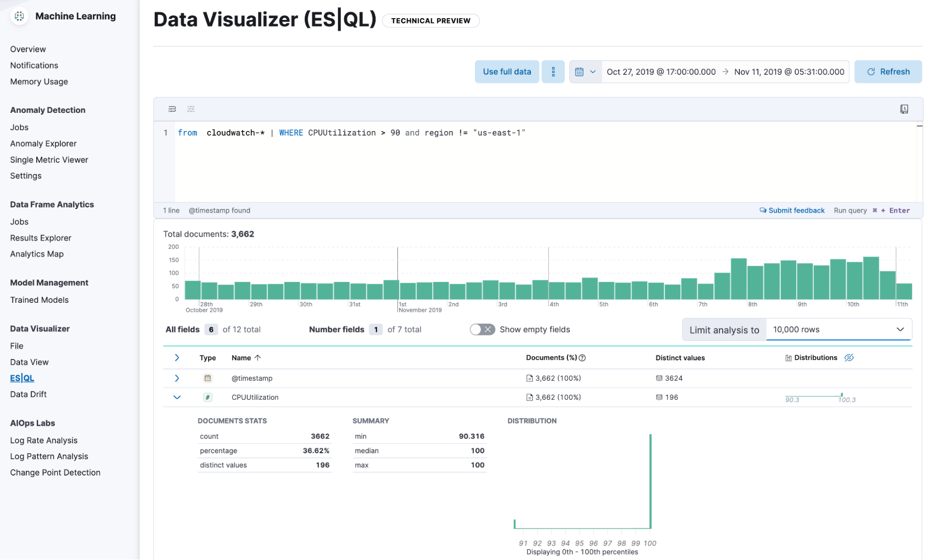929x560 pixels.
Task: Open Results Explorer in the sidebar
Action: point(40,238)
